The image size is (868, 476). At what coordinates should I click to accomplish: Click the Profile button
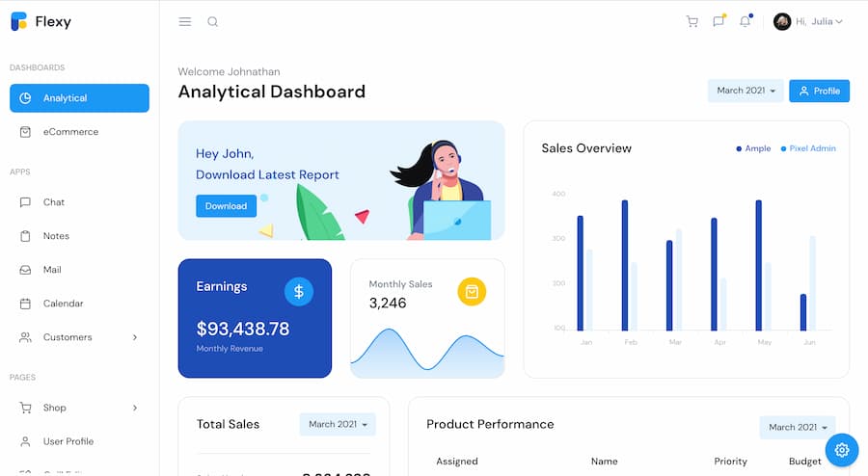[x=819, y=91]
